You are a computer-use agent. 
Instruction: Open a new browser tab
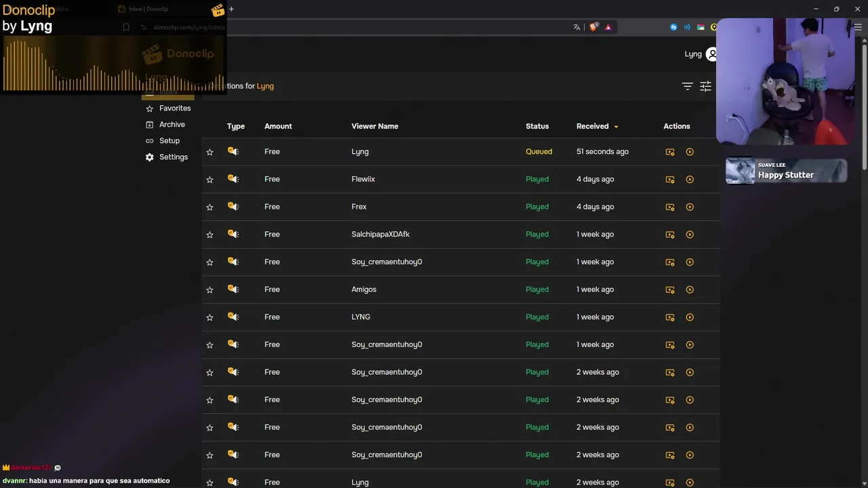pyautogui.click(x=231, y=9)
